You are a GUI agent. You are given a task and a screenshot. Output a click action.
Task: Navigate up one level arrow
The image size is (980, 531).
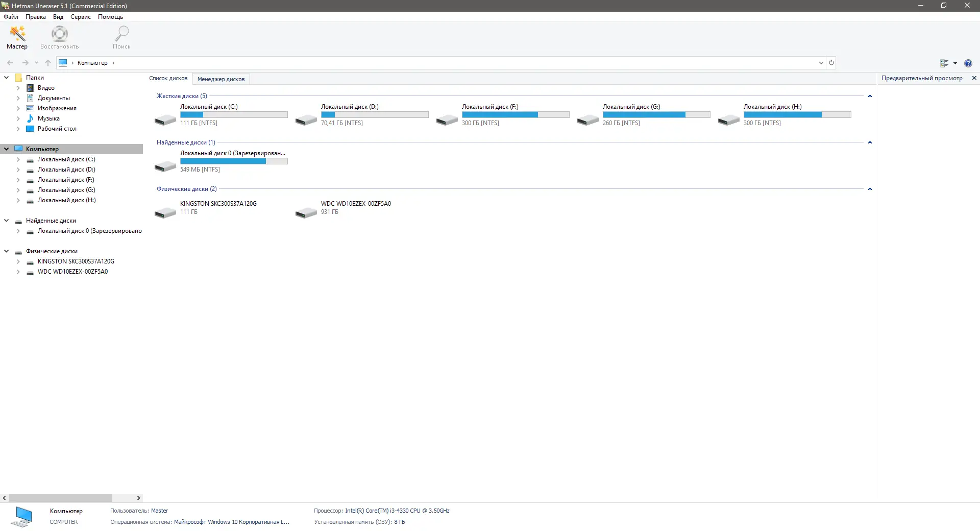48,63
